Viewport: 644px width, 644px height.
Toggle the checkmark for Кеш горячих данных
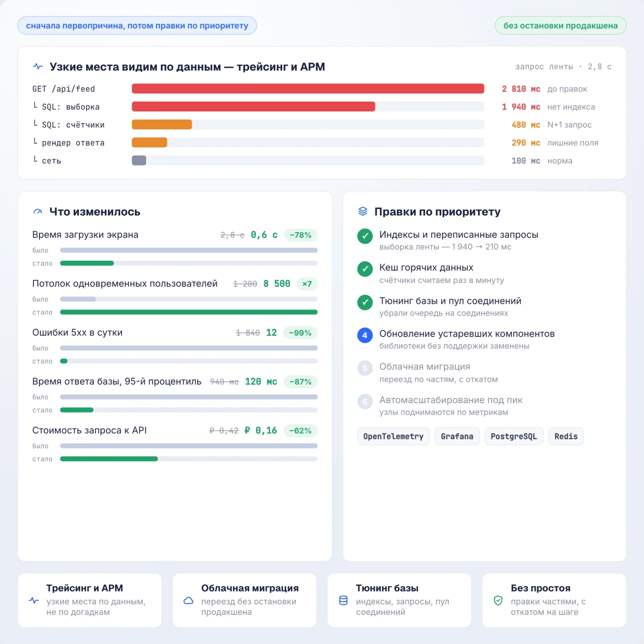tap(365, 269)
